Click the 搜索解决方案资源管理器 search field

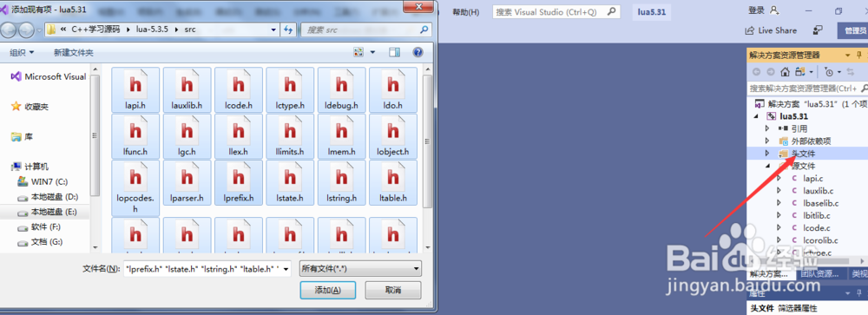pyautogui.click(x=807, y=89)
